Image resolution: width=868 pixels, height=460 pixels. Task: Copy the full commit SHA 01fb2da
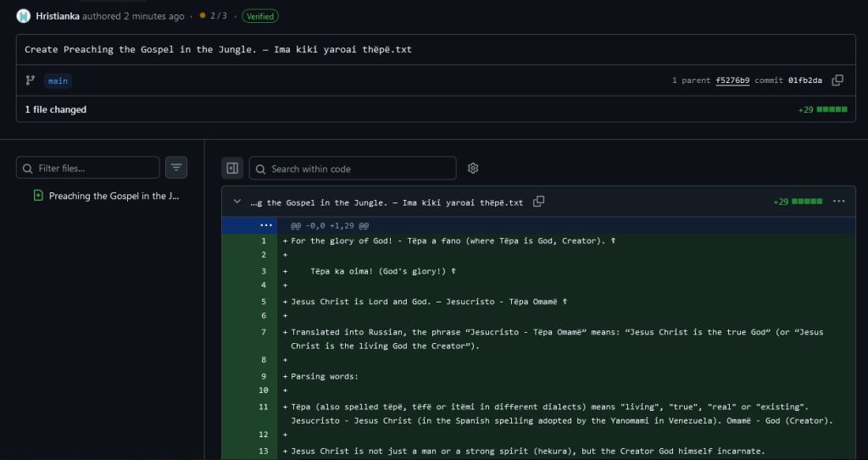[x=837, y=80]
